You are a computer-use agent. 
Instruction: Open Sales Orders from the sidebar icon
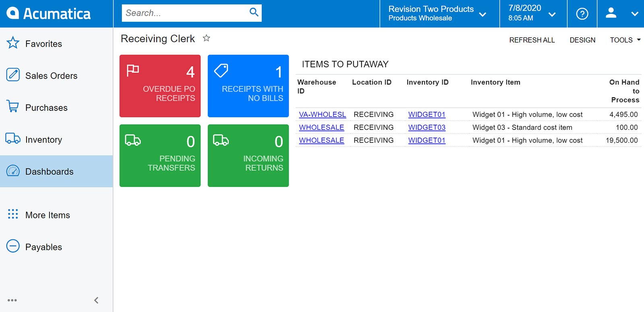(13, 75)
